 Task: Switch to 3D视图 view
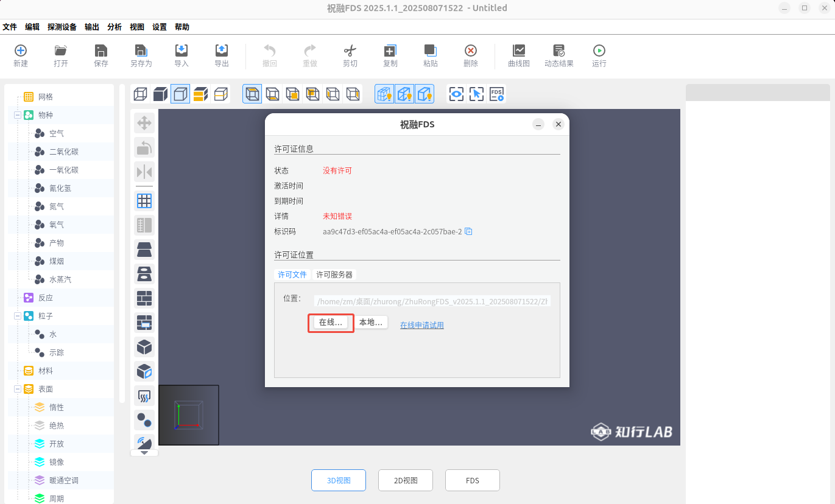[x=339, y=480]
